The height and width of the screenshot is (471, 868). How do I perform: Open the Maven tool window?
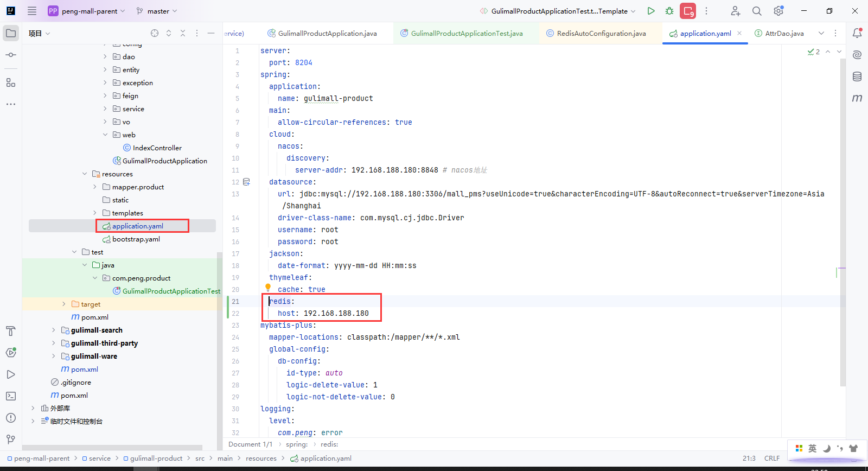857,98
